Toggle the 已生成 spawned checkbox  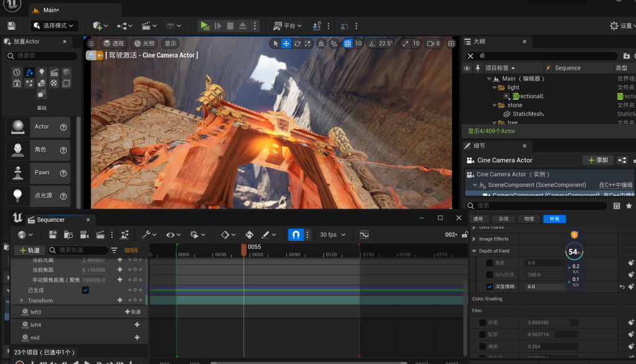85,290
